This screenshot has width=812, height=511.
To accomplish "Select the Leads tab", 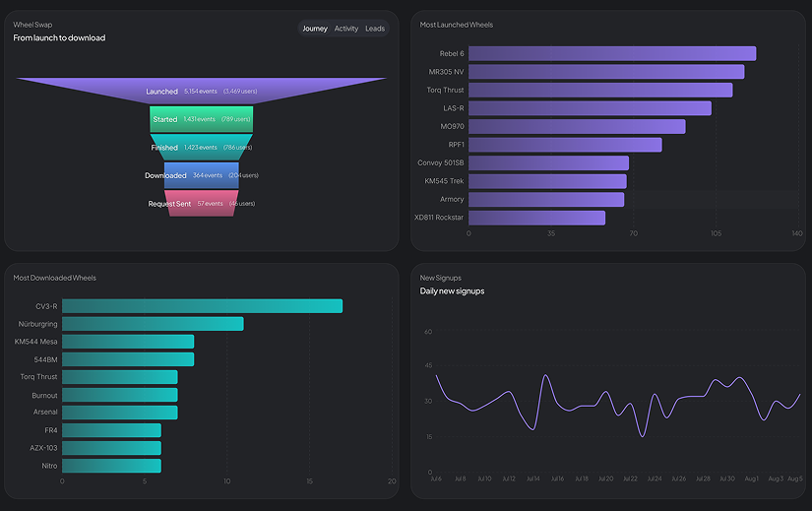I will (375, 29).
